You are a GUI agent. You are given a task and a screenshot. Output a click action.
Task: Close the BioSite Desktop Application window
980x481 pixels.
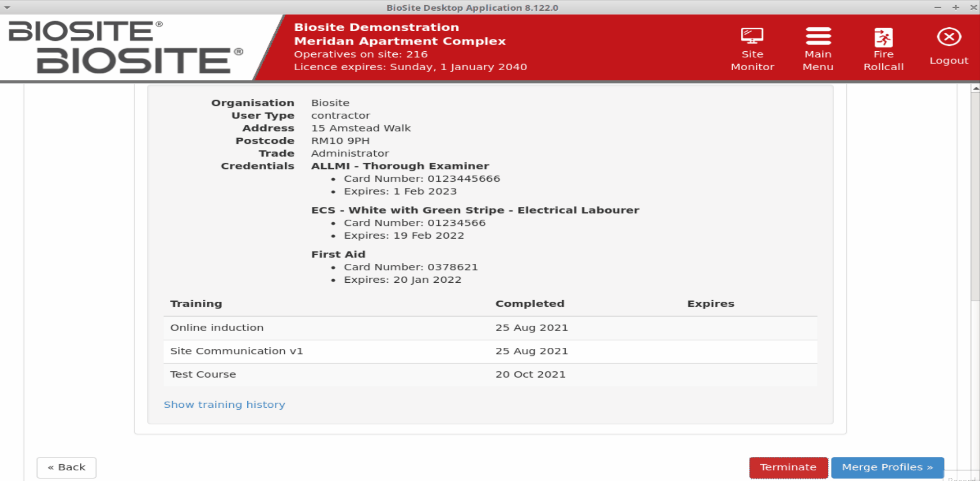973,7
